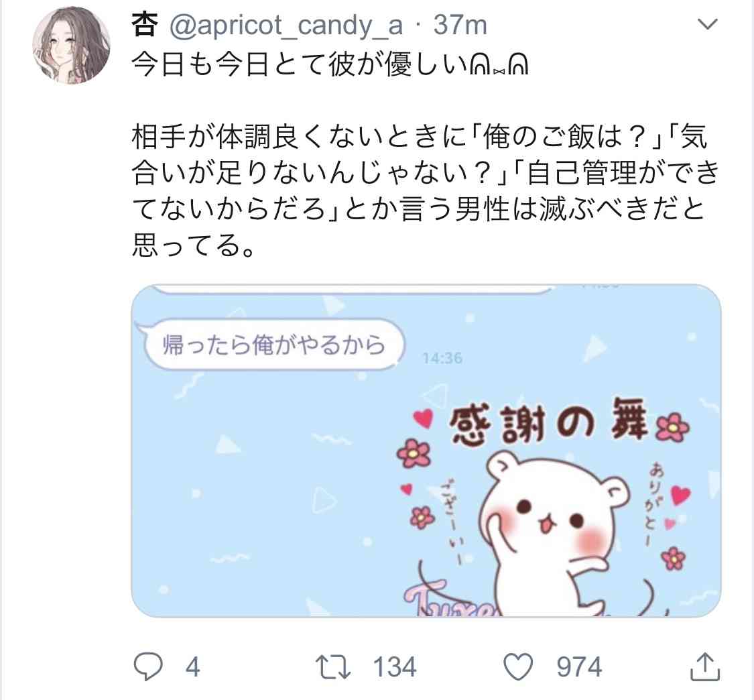Click the like count 974
The image size is (754, 700).
click(x=579, y=666)
